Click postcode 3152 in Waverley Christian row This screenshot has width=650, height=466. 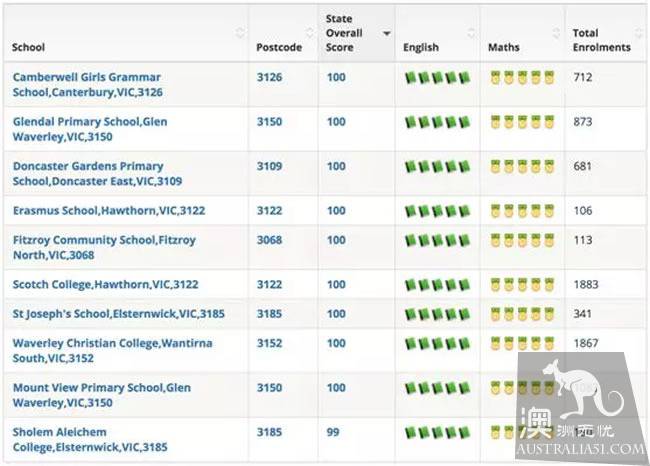pyautogui.click(x=269, y=343)
